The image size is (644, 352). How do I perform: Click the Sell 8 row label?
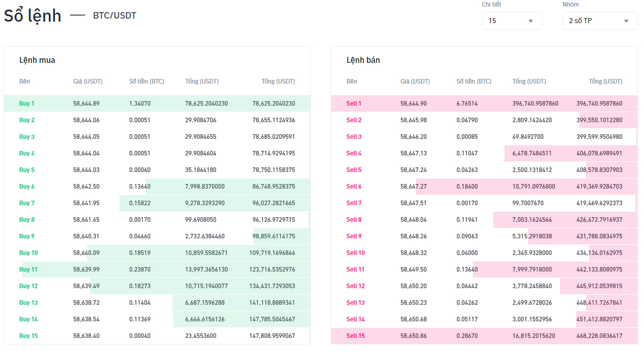[354, 220]
